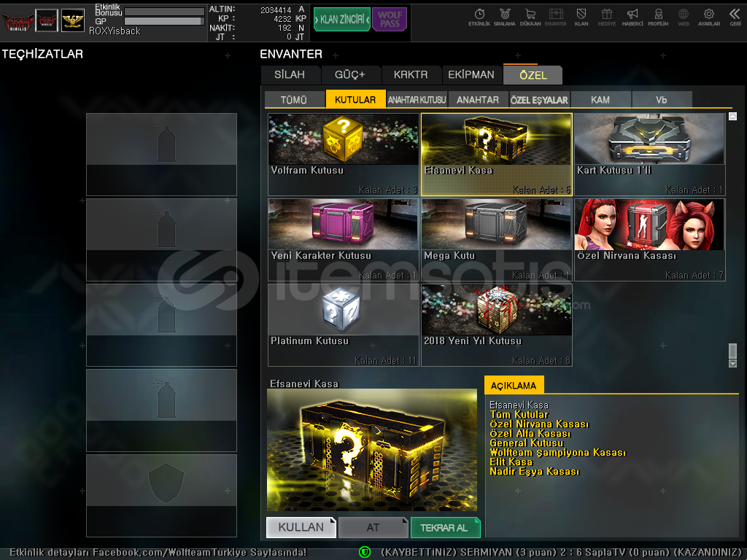Select the 2018 Yeni Yıl Kutusu item
This screenshot has height=560, width=747.
496,324
